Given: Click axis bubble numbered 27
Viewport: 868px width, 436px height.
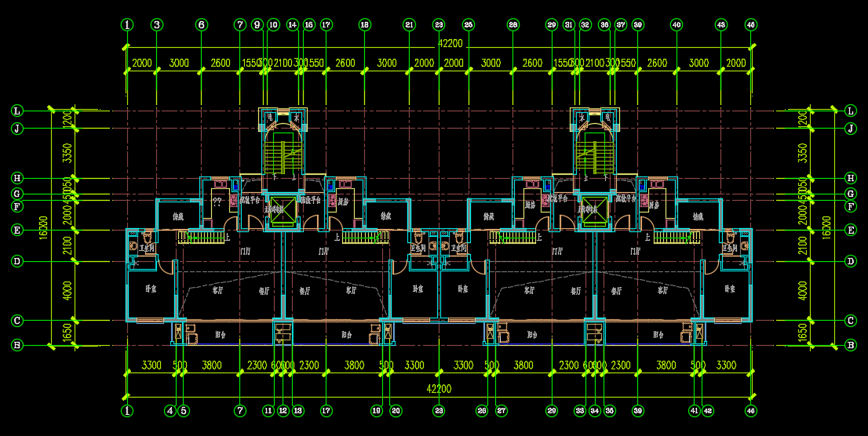Looking at the screenshot, I should (501, 411).
